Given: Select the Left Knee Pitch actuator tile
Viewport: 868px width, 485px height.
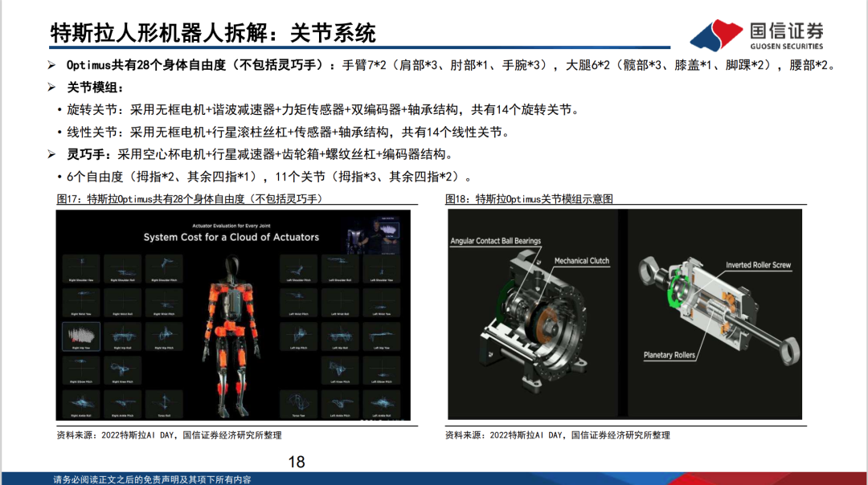Looking at the screenshot, I should point(340,370).
